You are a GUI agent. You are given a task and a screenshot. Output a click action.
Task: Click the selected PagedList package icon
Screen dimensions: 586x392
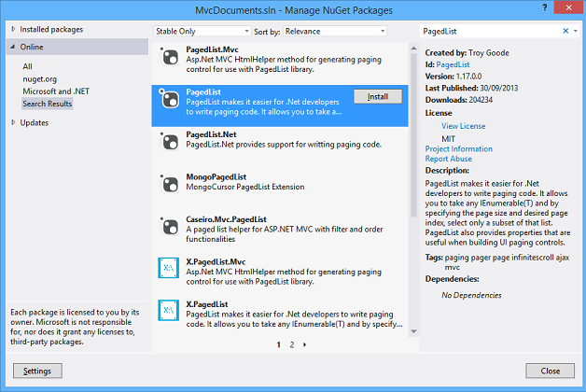169,99
